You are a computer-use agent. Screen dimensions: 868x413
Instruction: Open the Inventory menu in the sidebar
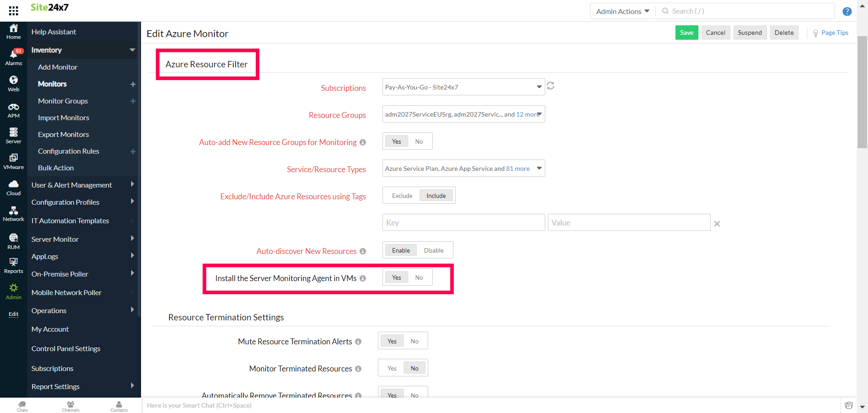pyautogui.click(x=47, y=50)
